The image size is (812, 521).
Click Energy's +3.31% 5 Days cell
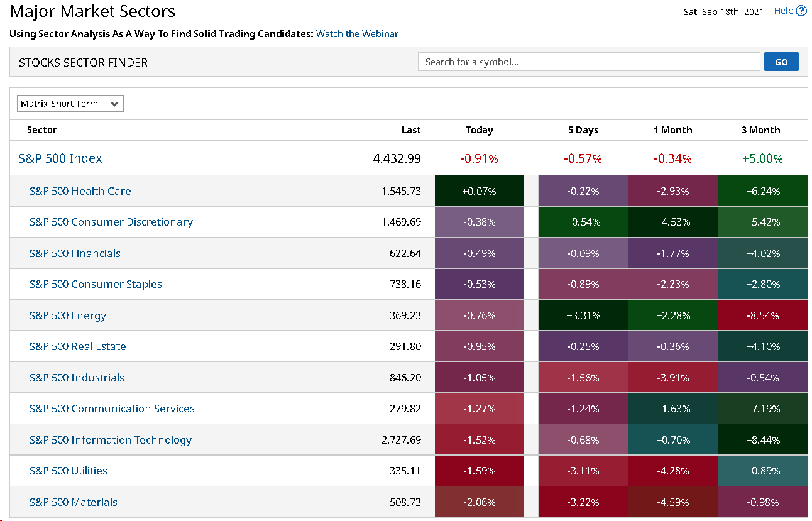tap(583, 315)
